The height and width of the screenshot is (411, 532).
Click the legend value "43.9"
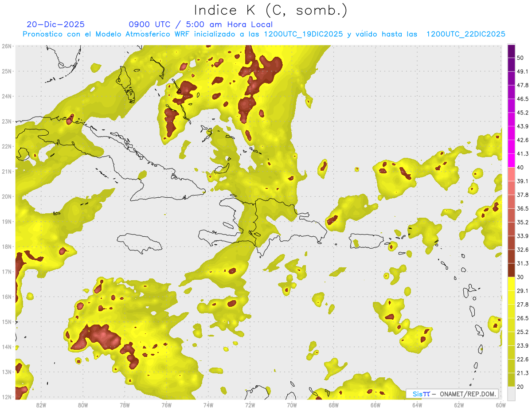point(523,126)
